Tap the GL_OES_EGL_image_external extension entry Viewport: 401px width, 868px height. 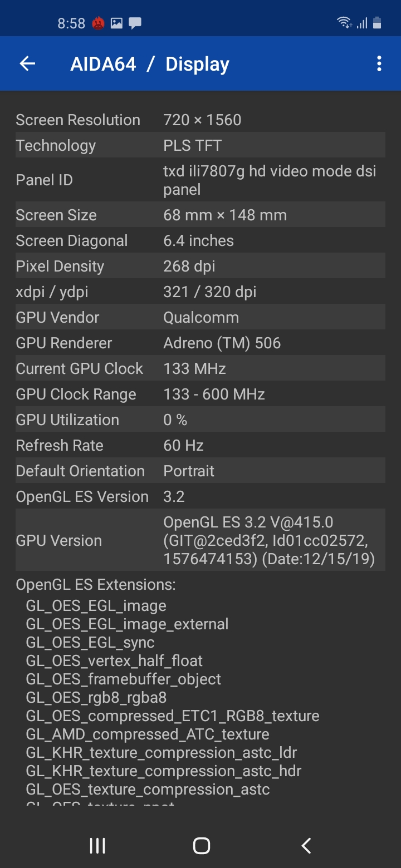127,624
